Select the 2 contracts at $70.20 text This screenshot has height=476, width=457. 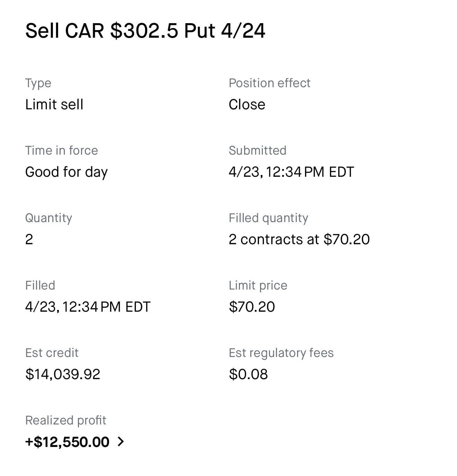coord(299,239)
